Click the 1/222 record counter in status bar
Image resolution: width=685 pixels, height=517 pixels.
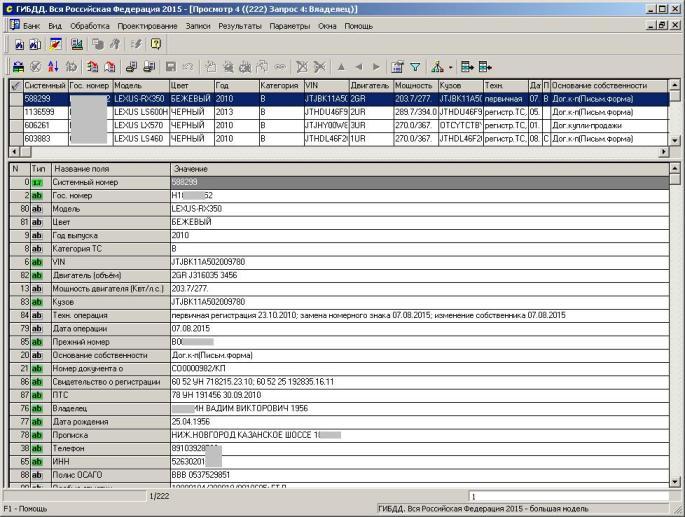coord(159,496)
